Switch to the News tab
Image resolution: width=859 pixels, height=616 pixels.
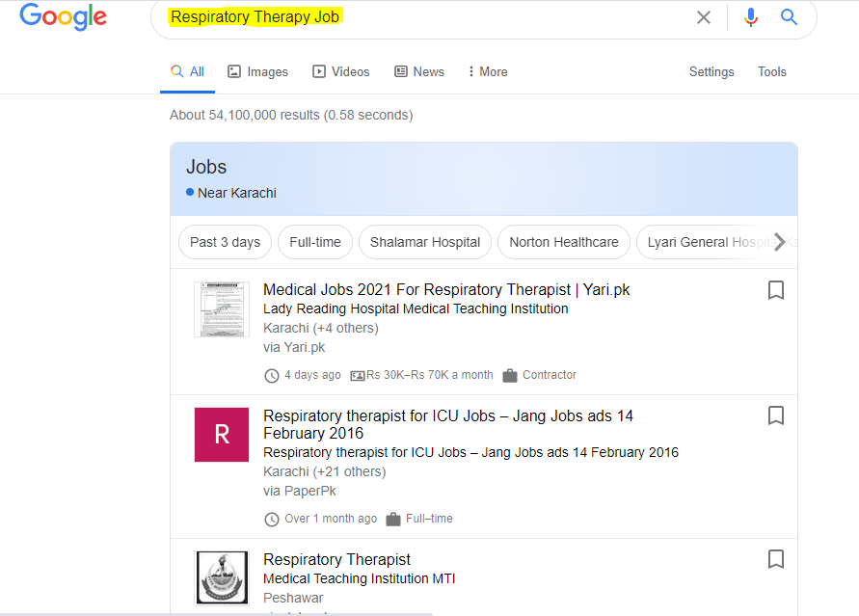(x=419, y=71)
